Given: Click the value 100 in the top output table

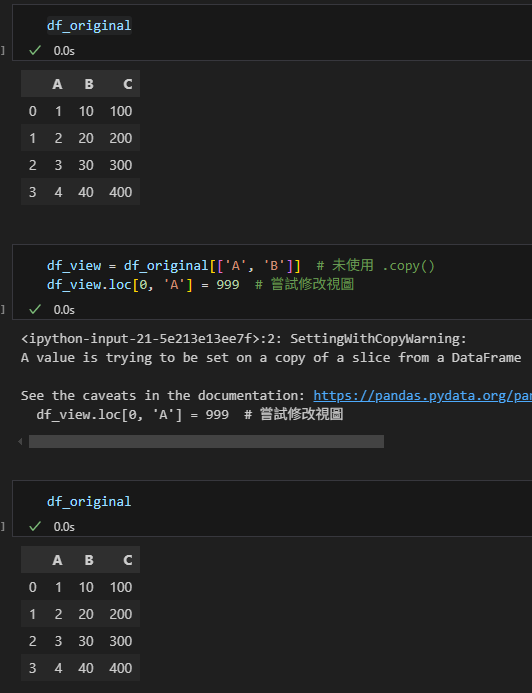Looking at the screenshot, I should coord(121,111).
